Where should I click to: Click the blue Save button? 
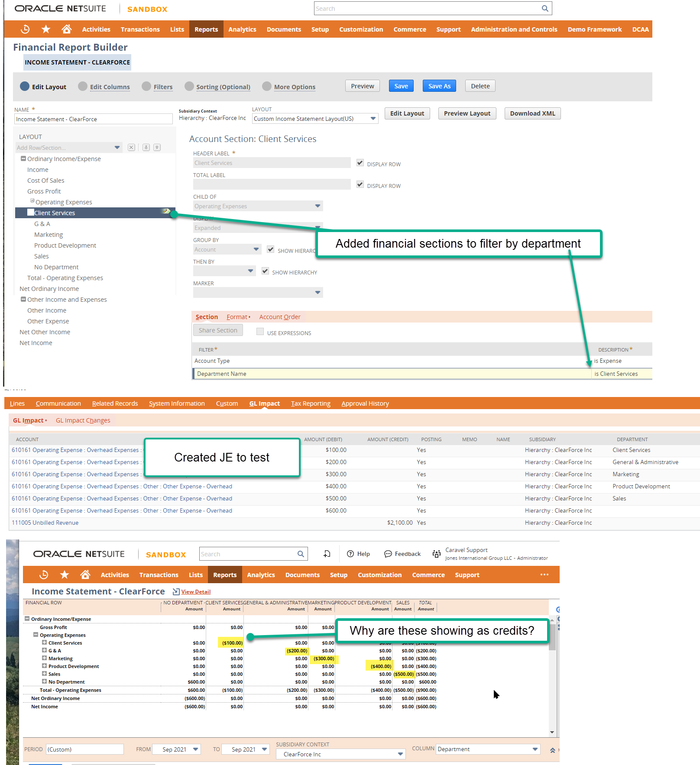[x=401, y=86]
